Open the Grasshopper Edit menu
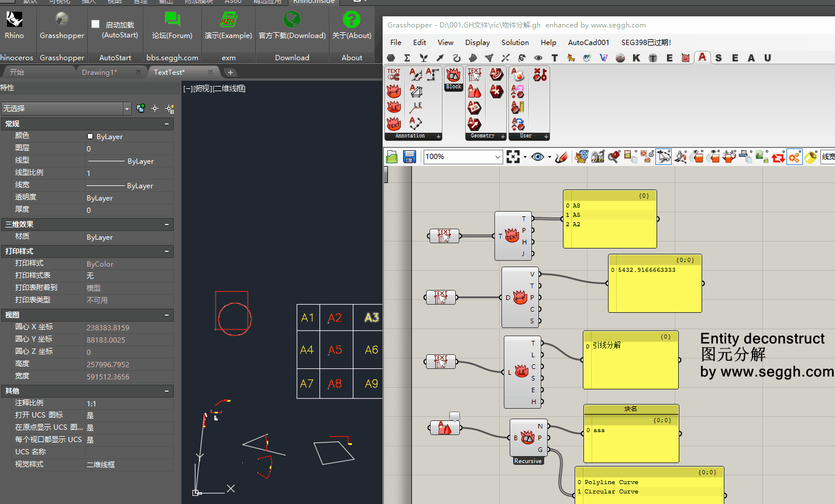This screenshot has width=835, height=504. pos(420,42)
